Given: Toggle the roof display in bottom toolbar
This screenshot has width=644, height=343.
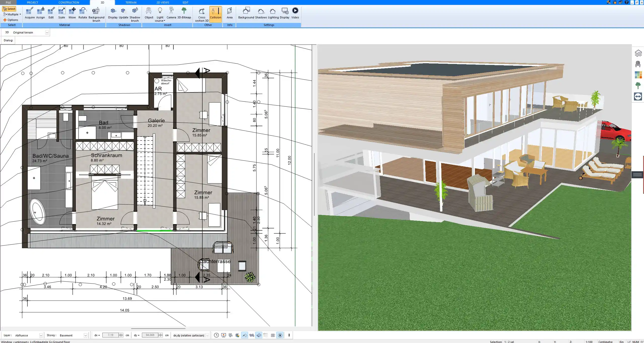Looking at the screenshot, I should [245, 335].
